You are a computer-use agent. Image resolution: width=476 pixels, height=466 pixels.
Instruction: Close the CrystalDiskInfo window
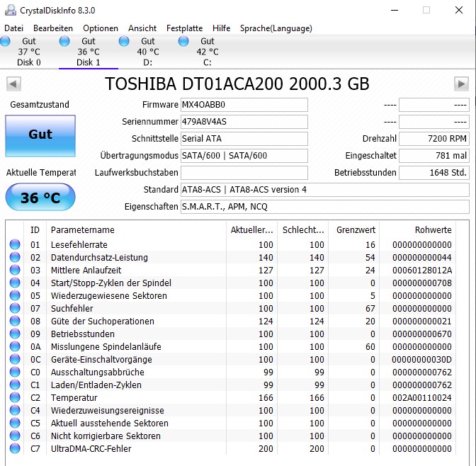459,10
